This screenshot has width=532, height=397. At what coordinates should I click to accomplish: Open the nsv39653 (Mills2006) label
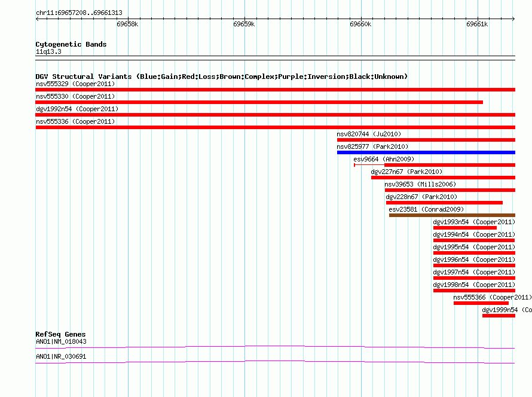point(420,184)
